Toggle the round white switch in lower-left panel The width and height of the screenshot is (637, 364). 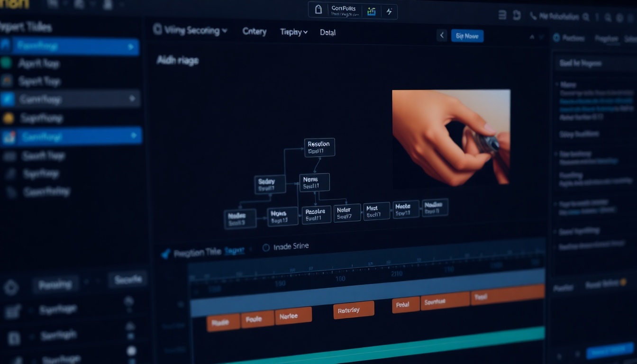click(x=131, y=351)
